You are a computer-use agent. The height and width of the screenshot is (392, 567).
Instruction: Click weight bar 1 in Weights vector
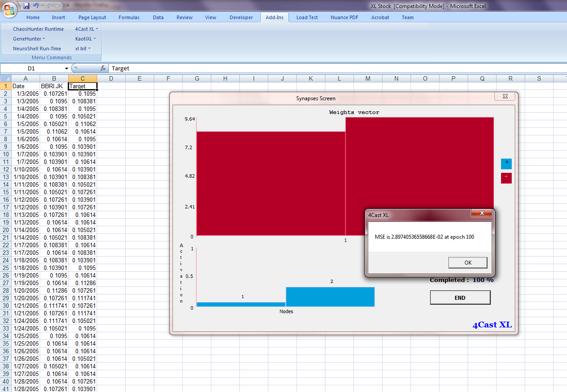click(271, 184)
